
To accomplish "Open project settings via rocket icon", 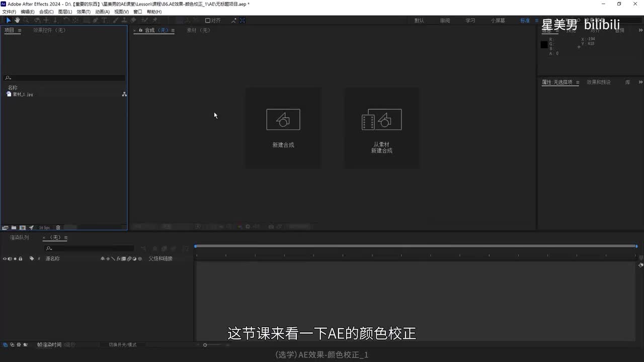I will click(31, 228).
